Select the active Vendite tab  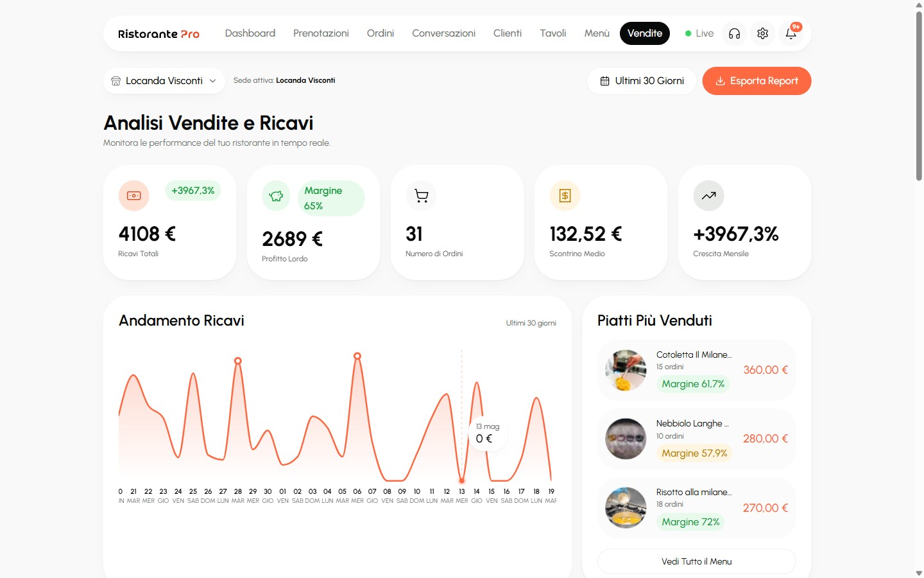point(645,33)
